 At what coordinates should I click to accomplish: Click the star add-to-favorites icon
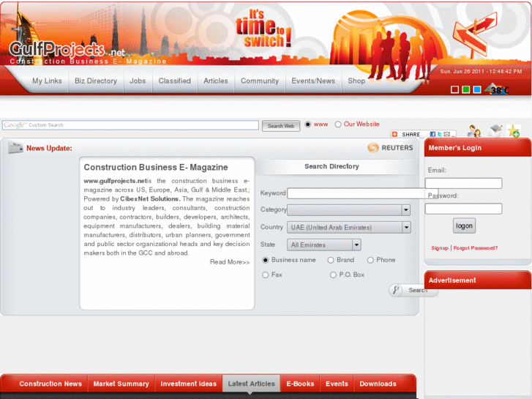click(513, 131)
